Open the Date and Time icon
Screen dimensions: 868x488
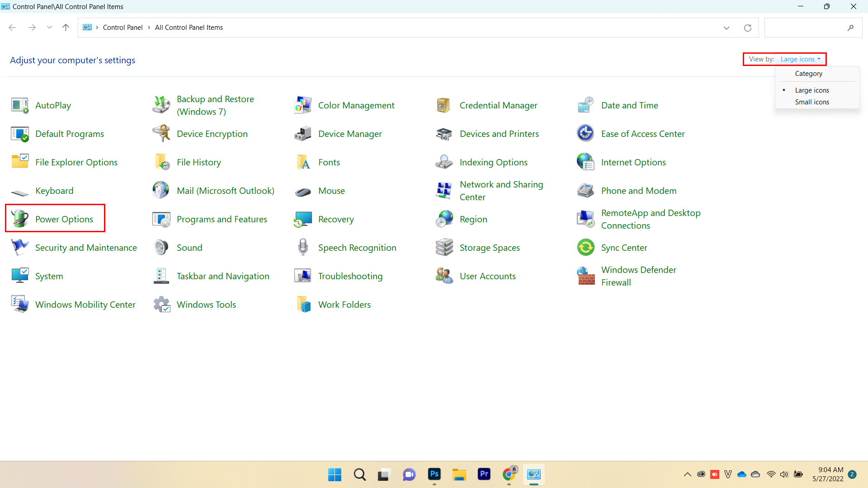[586, 105]
